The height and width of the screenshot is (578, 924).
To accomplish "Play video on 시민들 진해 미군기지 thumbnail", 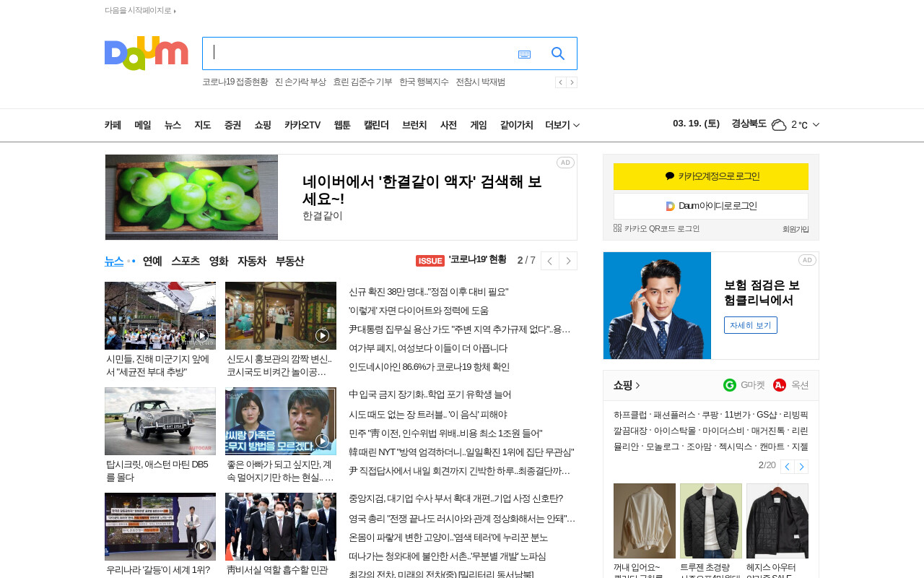I will 202,335.
